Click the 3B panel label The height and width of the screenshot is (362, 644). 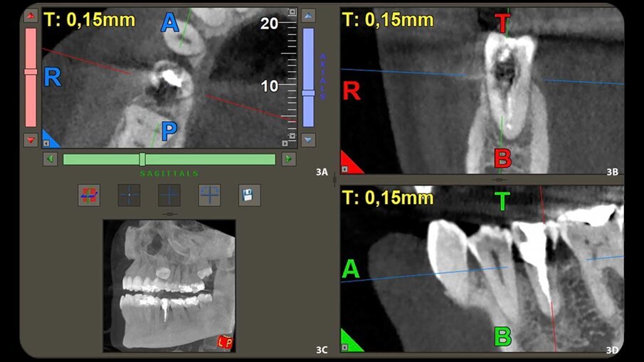point(613,172)
